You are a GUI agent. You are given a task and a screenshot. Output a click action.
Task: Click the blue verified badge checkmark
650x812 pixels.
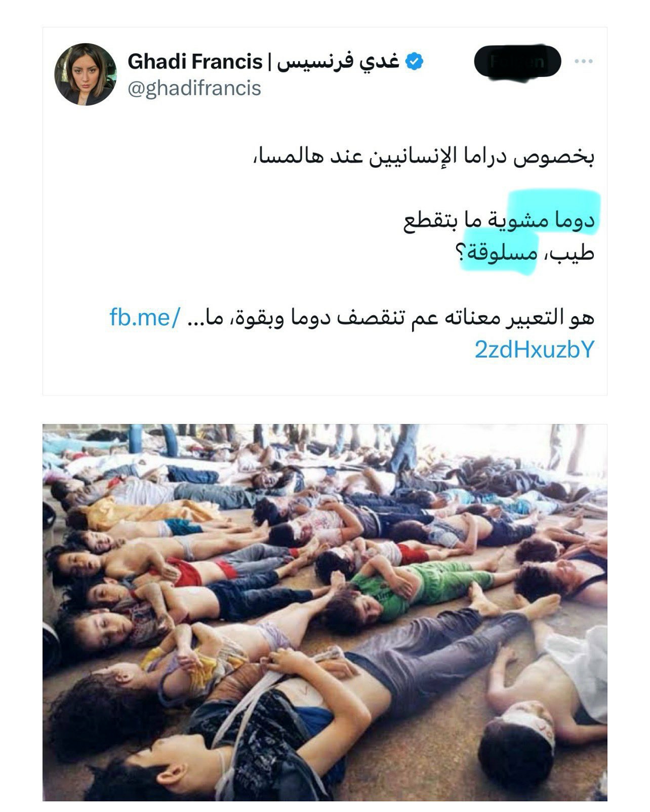tap(415, 62)
